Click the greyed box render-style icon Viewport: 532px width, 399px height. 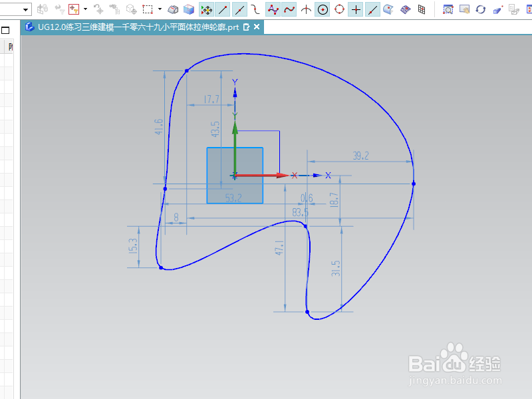click(x=514, y=9)
